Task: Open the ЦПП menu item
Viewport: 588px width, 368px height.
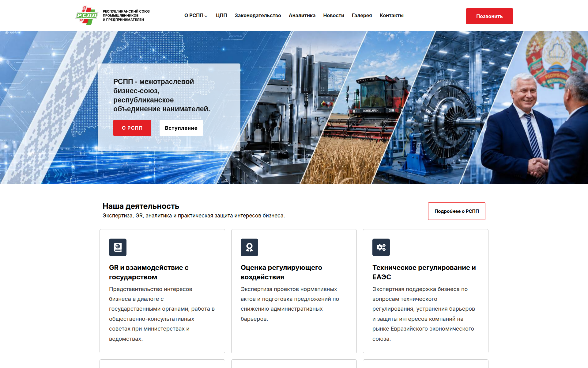Action: pyautogui.click(x=221, y=15)
